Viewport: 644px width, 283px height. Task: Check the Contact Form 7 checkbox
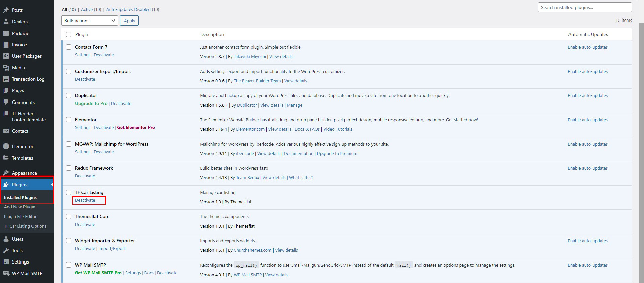69,47
